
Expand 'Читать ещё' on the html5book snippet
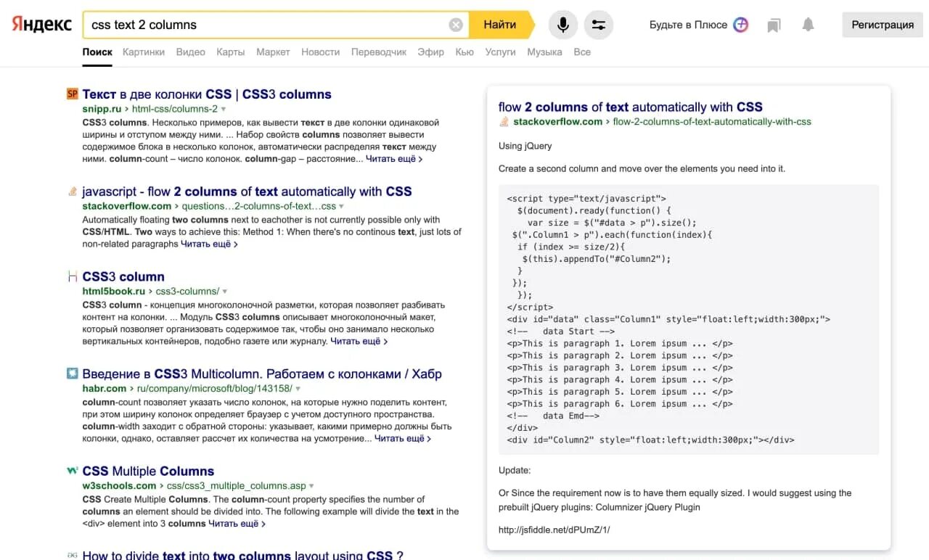pyautogui.click(x=359, y=342)
